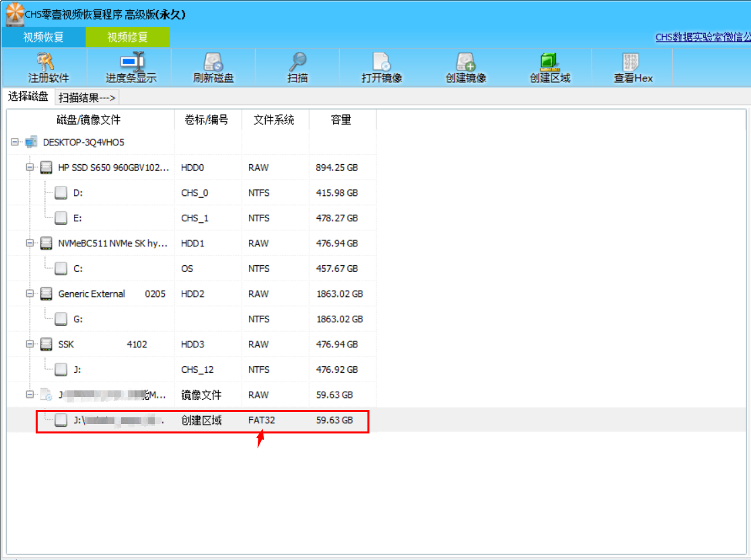Image resolution: width=751 pixels, height=560 pixels.
Task: Click the 1863.02 GB capacity of G:
Action: [x=340, y=319]
